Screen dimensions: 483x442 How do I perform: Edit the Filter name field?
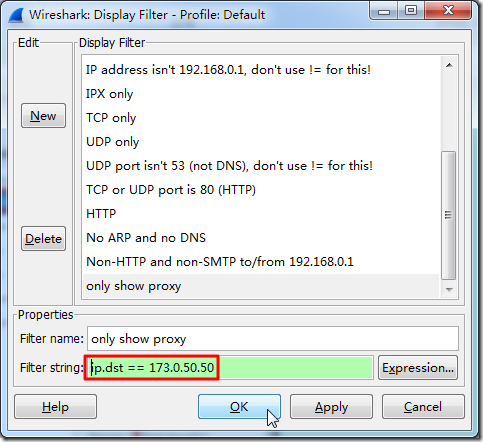(x=273, y=339)
